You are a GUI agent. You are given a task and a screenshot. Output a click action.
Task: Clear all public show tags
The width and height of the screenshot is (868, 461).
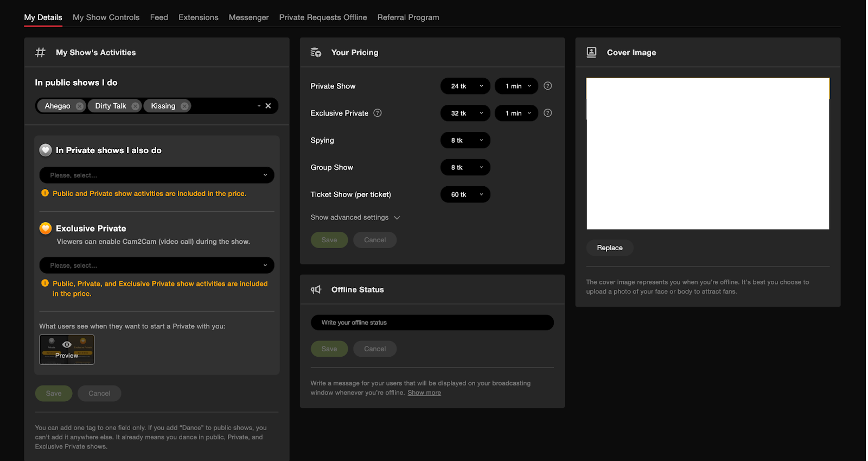tap(268, 106)
